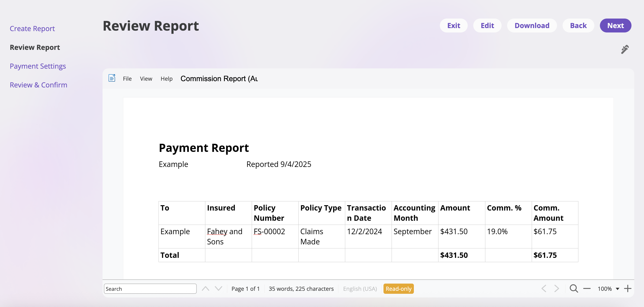
Task: Jump to next search result arrow
Action: click(219, 288)
